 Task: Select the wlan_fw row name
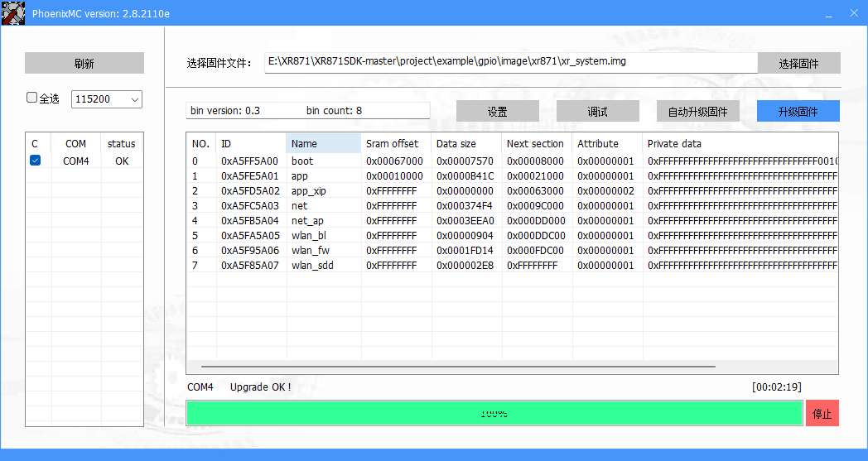coord(311,251)
